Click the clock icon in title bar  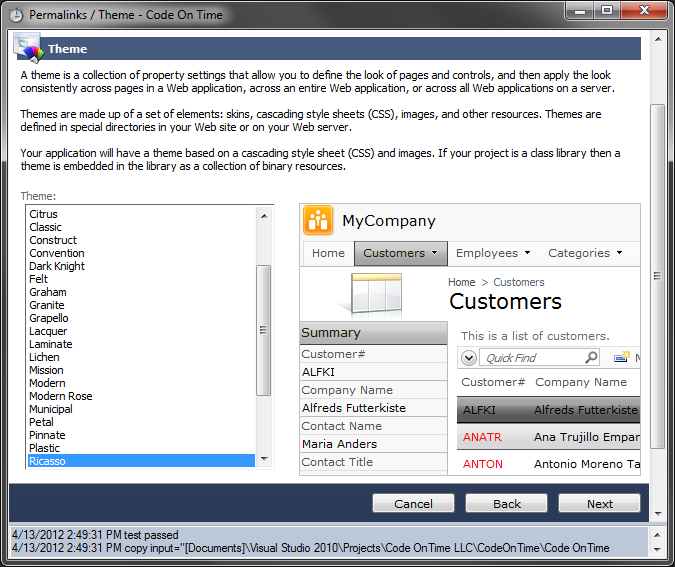16,15
